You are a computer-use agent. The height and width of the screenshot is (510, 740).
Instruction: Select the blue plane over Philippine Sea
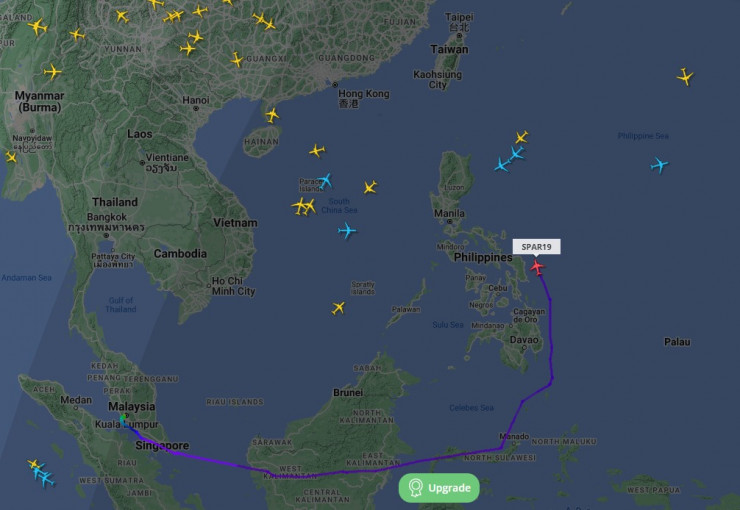tap(659, 165)
